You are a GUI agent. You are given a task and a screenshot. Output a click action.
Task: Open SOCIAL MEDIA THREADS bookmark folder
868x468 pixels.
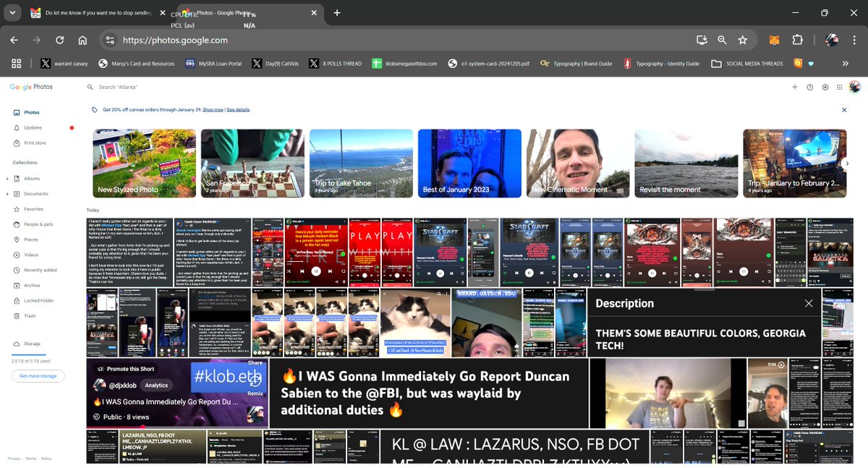click(x=747, y=64)
